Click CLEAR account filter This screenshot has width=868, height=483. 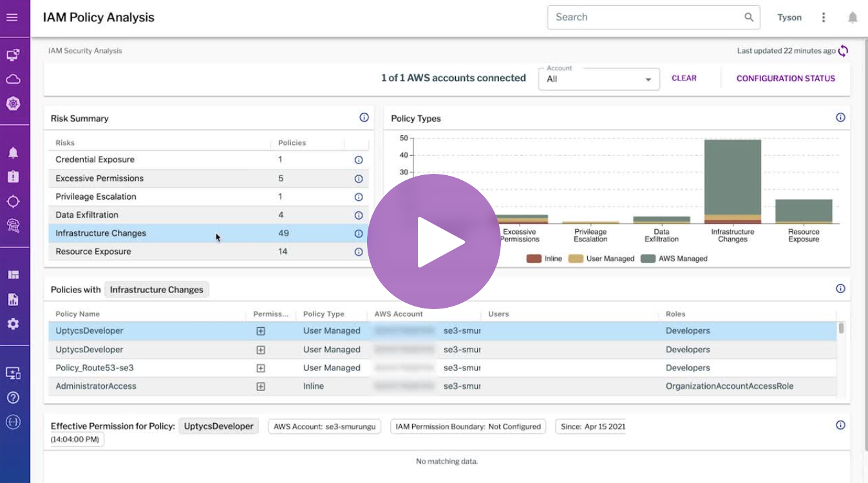pyautogui.click(x=684, y=78)
